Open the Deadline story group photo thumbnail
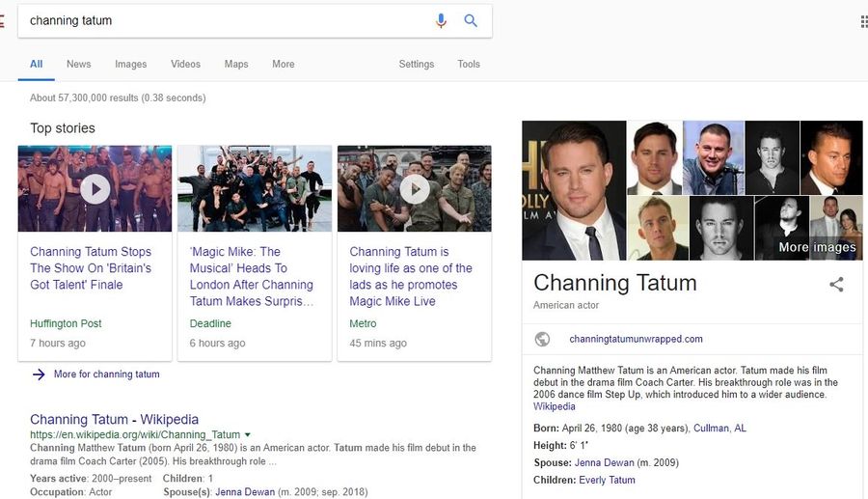Viewport: 868px width, 499px height. tap(255, 188)
